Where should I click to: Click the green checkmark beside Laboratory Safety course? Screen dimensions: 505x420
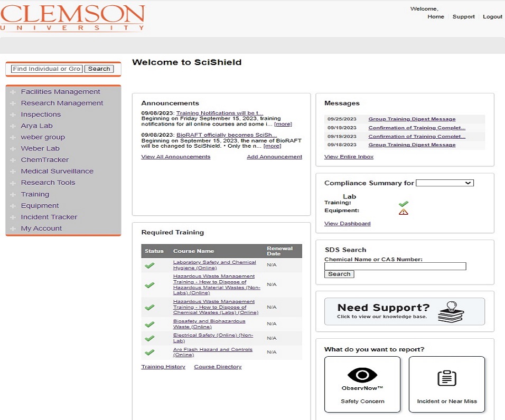[x=149, y=265]
